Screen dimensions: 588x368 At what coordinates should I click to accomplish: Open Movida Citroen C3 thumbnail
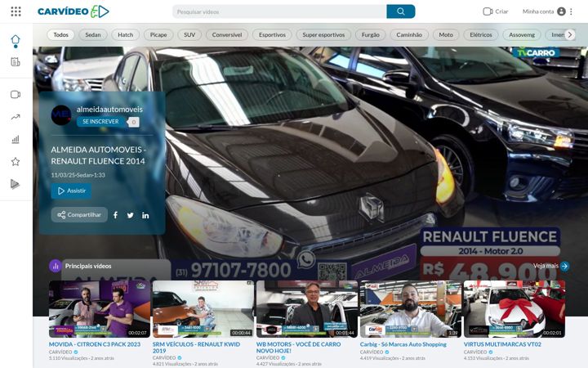pyautogui.click(x=100, y=309)
